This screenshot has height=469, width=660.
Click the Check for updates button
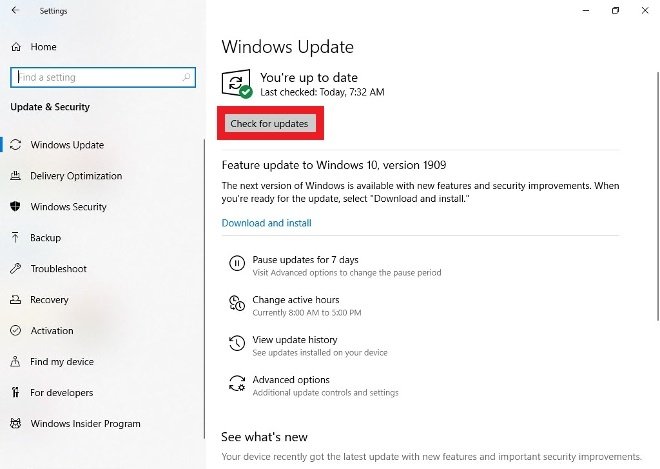[270, 123]
